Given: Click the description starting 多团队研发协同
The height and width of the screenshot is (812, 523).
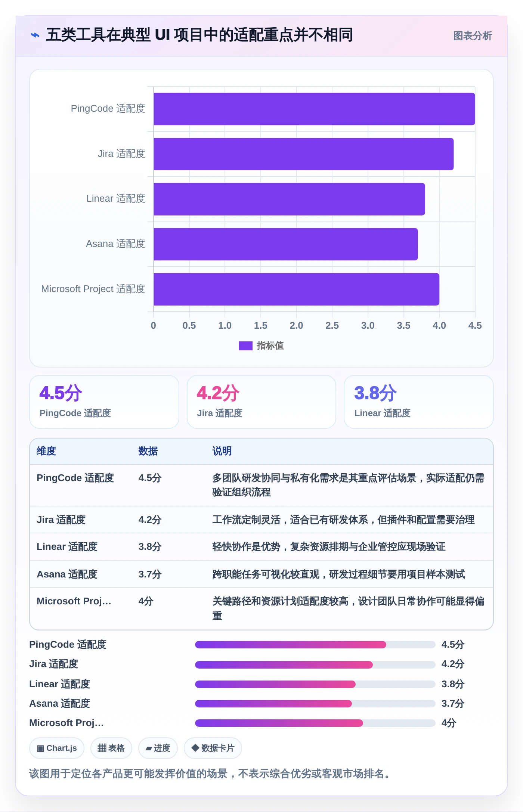Looking at the screenshot, I should click(348, 485).
